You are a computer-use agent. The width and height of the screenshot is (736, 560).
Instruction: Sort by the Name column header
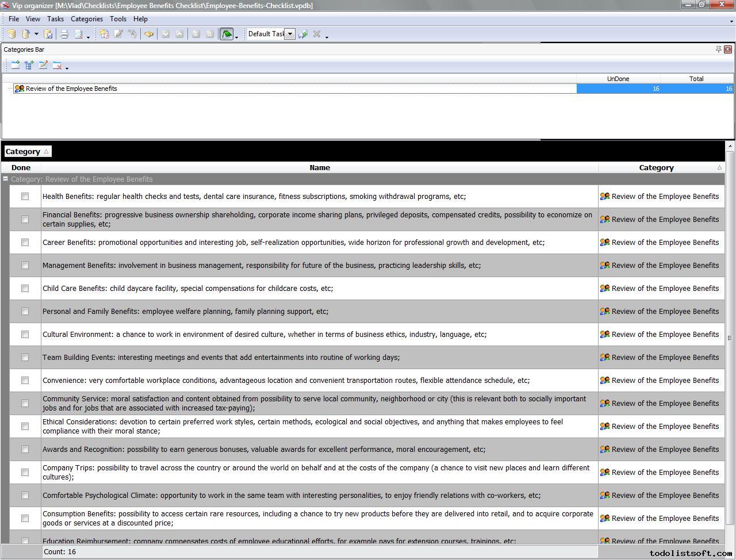click(x=320, y=168)
